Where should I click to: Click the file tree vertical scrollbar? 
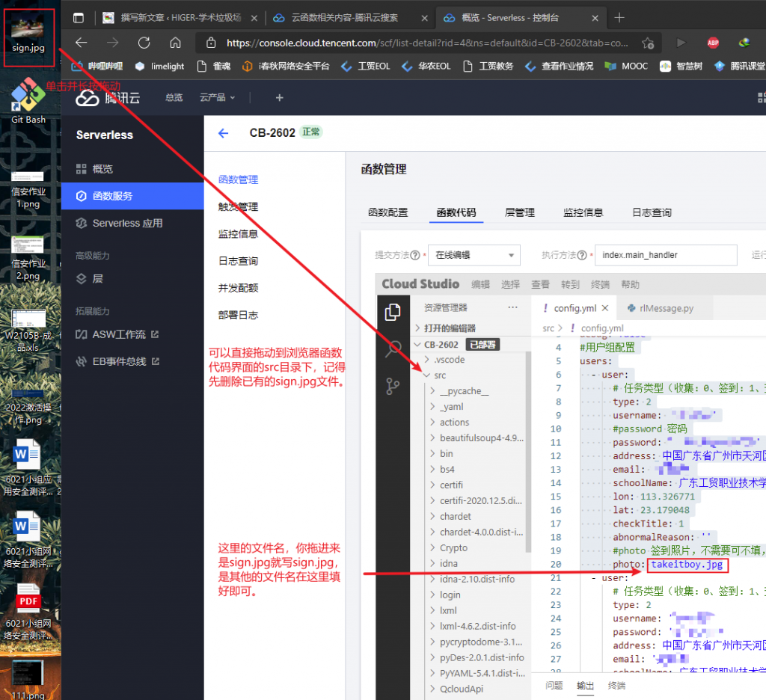[527, 452]
